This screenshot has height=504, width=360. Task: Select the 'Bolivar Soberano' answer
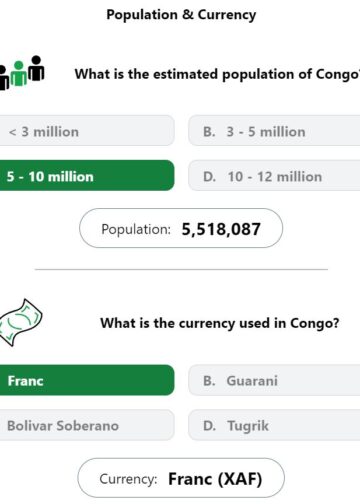click(87, 425)
